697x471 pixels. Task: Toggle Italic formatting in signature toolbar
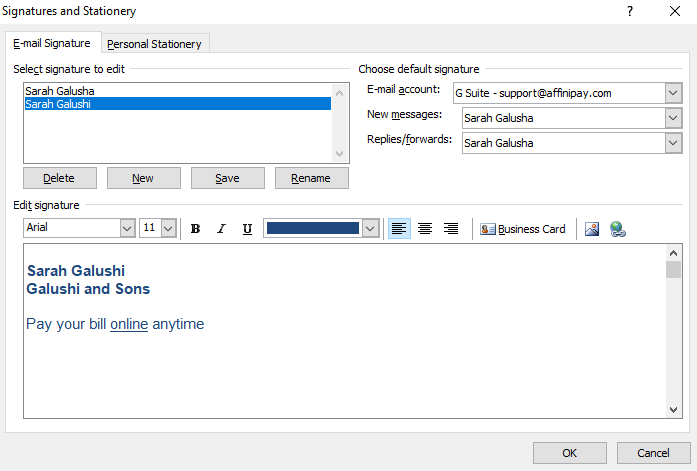[x=221, y=229]
